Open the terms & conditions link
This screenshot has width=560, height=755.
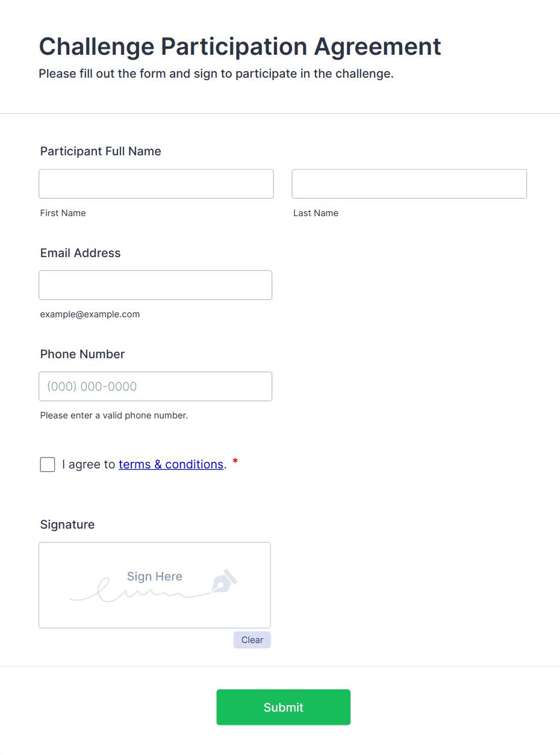coord(171,464)
